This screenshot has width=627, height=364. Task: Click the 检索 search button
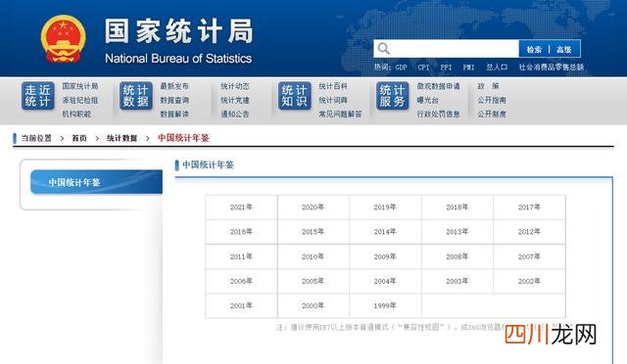pos(534,49)
